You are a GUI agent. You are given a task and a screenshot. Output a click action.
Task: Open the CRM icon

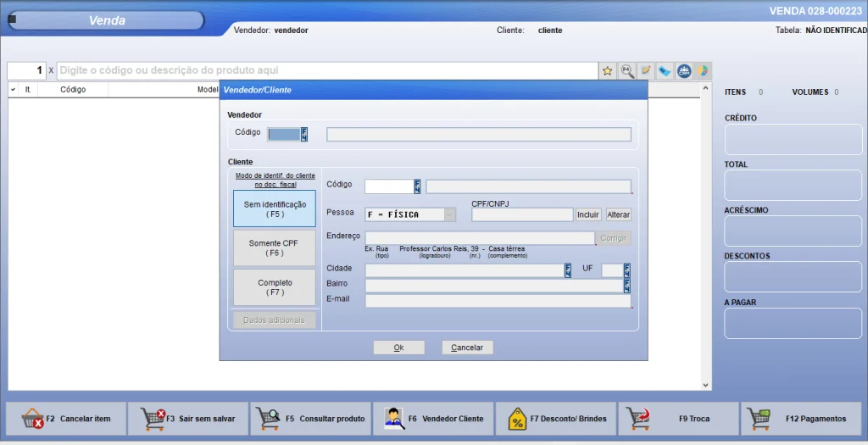click(684, 71)
